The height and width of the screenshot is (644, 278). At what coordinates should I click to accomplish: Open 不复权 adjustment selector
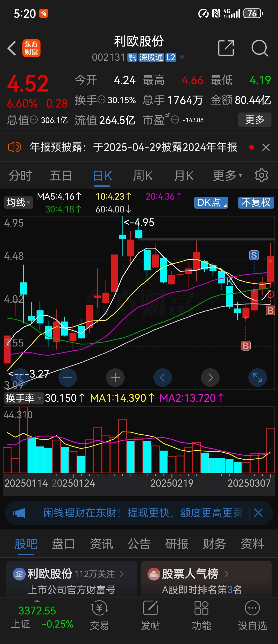coord(256,202)
